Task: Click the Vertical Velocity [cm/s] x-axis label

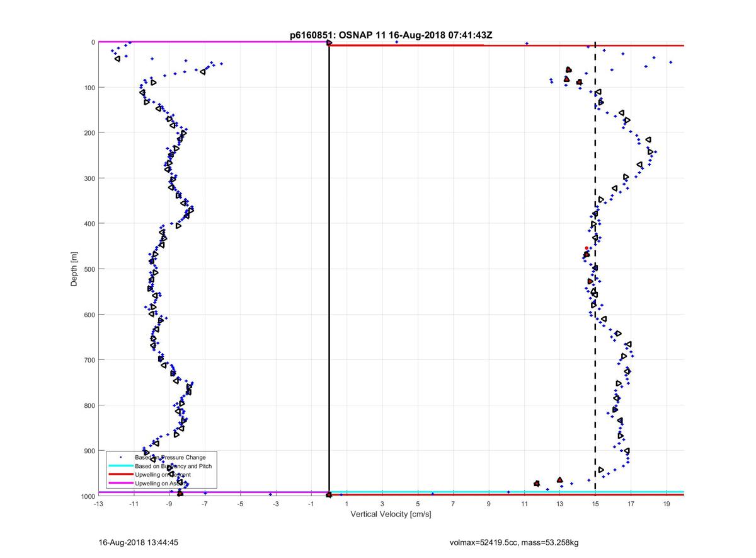Action: click(391, 514)
